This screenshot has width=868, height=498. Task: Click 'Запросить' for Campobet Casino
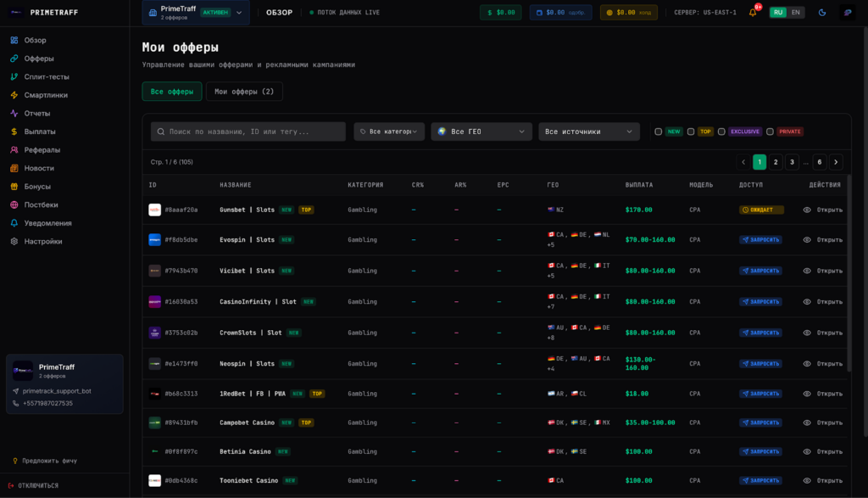pyautogui.click(x=760, y=422)
